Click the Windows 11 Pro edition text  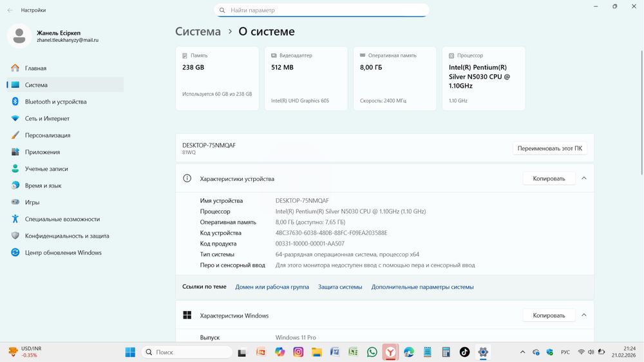(296, 338)
